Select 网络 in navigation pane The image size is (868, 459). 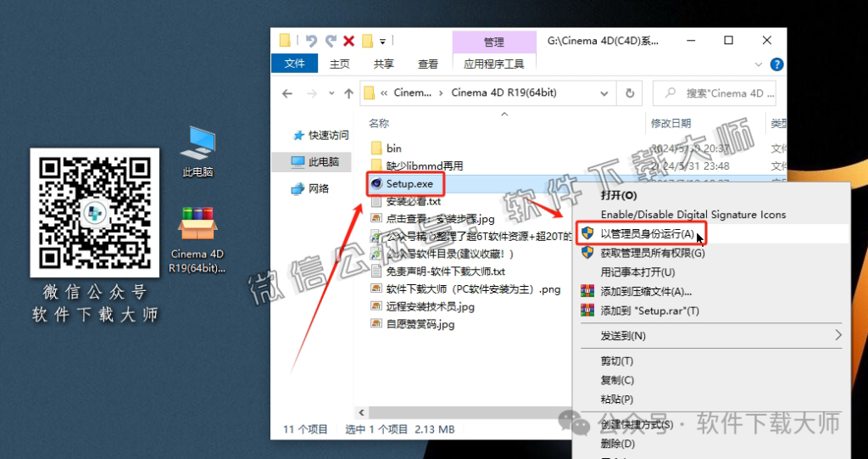311,188
